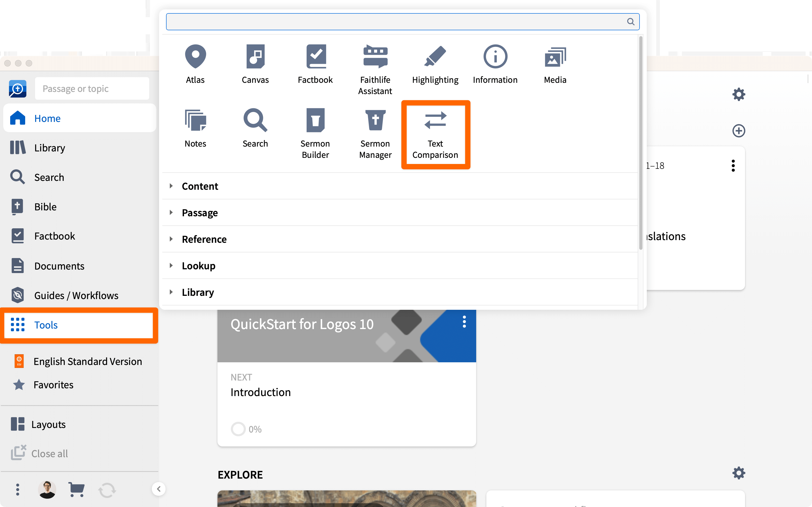
Task: Open the Text Comparison tool
Action: click(x=435, y=134)
